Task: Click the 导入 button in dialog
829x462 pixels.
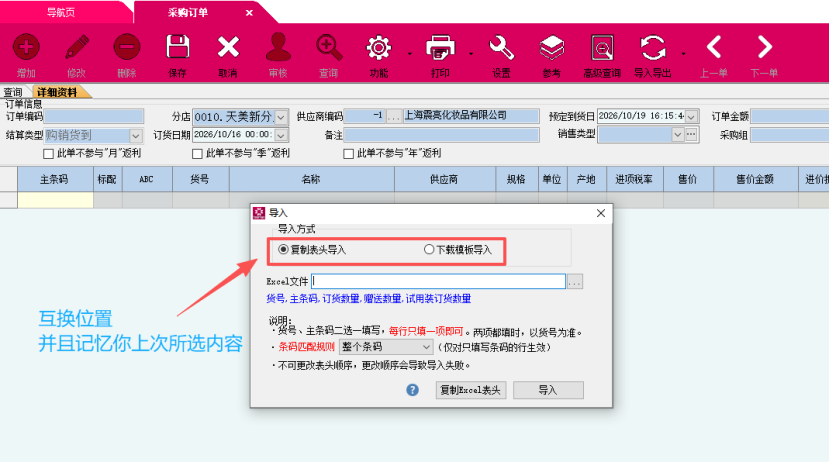Action: (x=548, y=390)
